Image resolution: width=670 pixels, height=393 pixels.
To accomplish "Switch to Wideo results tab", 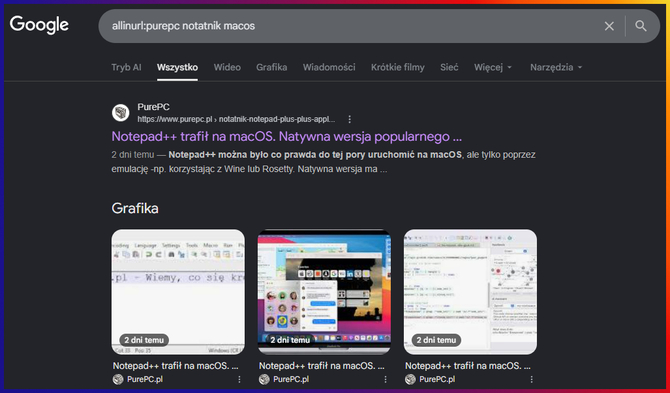I will click(x=227, y=67).
